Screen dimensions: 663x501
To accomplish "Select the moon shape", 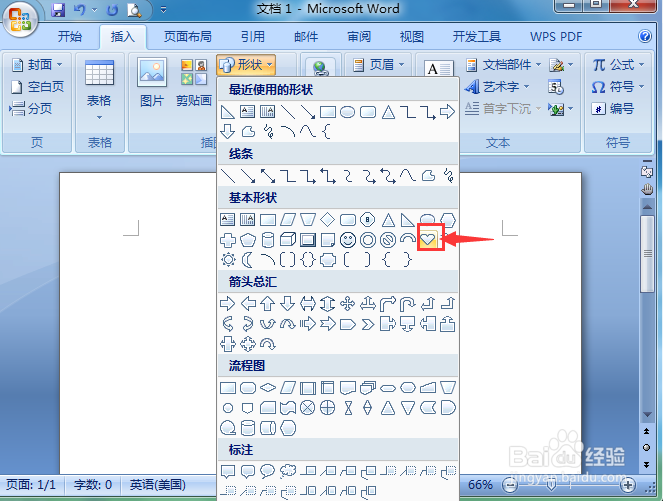I will point(247,260).
